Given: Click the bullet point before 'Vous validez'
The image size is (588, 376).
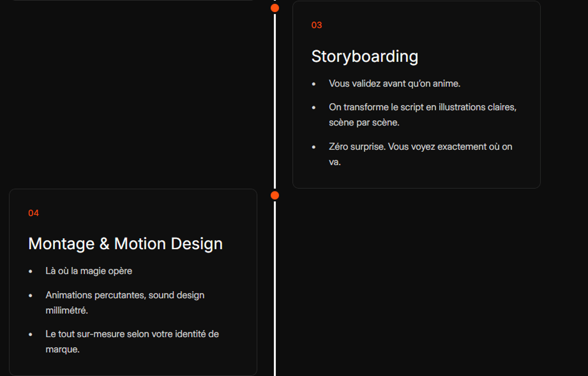Looking at the screenshot, I should [314, 84].
